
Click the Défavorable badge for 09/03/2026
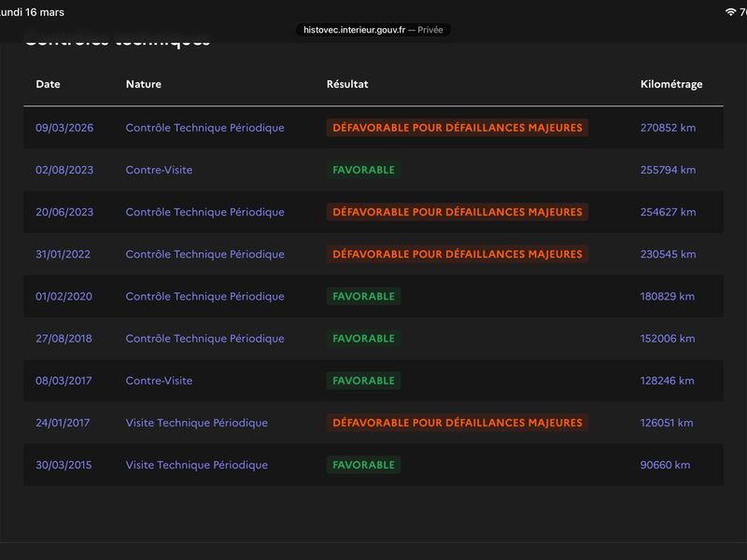click(458, 128)
